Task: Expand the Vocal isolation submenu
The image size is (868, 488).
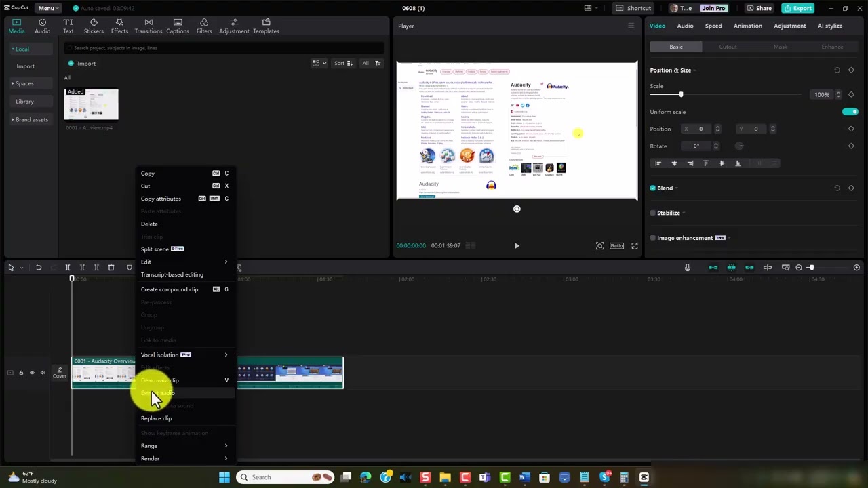Action: point(185,355)
